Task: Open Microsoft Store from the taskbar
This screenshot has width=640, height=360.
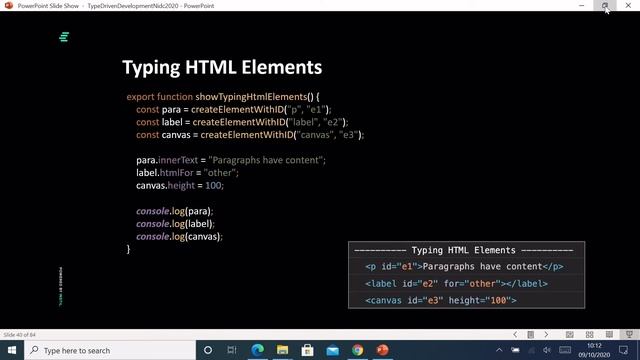Action: click(307, 350)
